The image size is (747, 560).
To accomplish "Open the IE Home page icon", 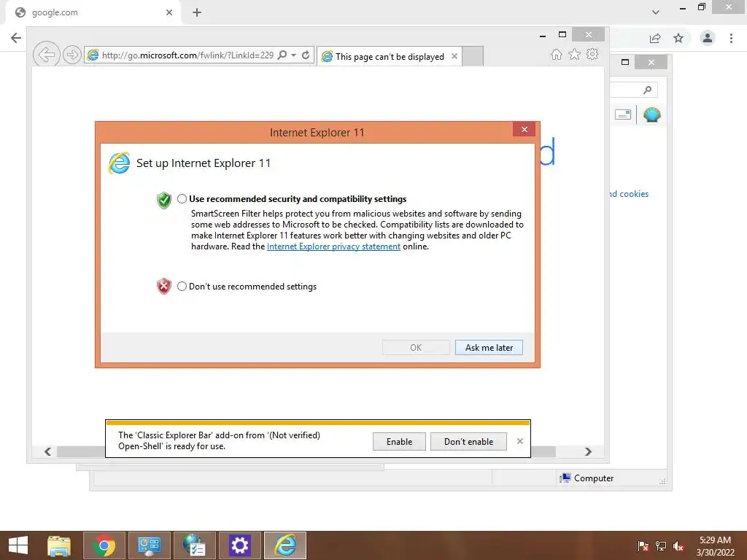I will point(556,54).
